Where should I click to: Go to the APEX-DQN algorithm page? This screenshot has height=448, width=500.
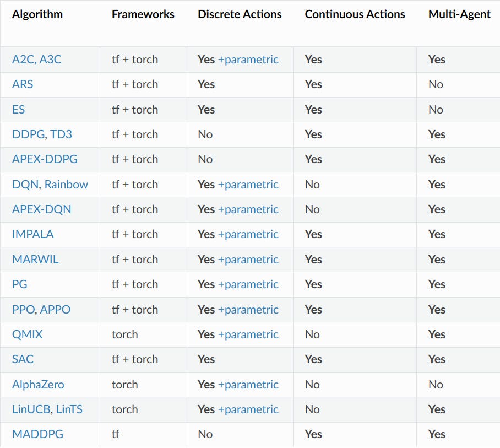(x=41, y=209)
